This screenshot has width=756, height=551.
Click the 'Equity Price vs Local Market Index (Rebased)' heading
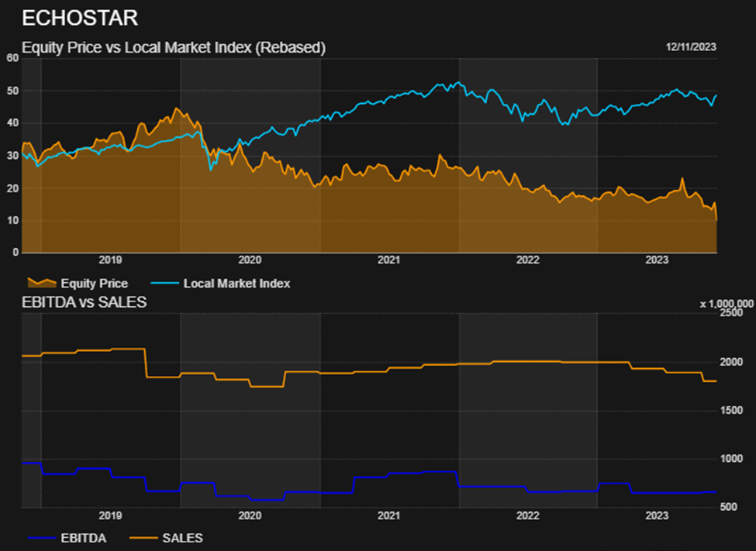[174, 48]
